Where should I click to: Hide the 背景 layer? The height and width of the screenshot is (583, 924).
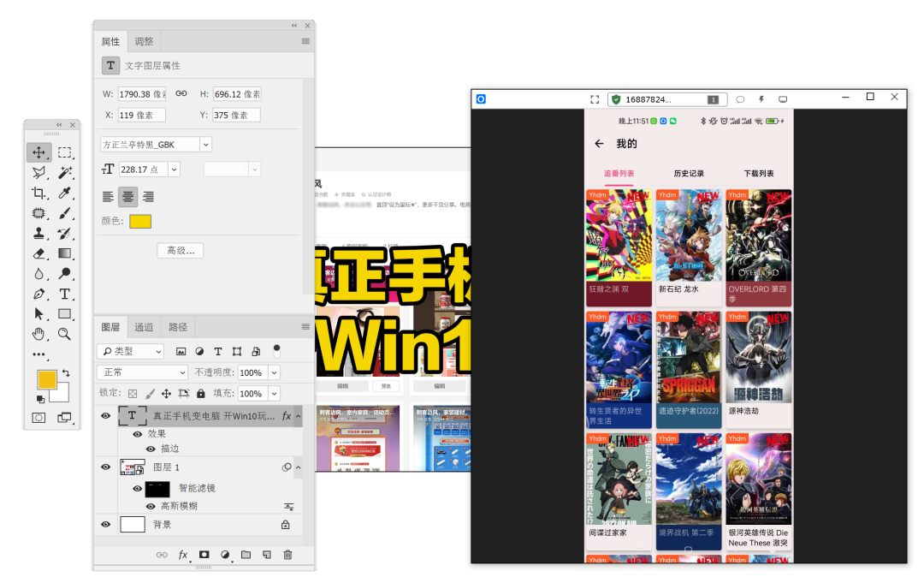tap(105, 524)
